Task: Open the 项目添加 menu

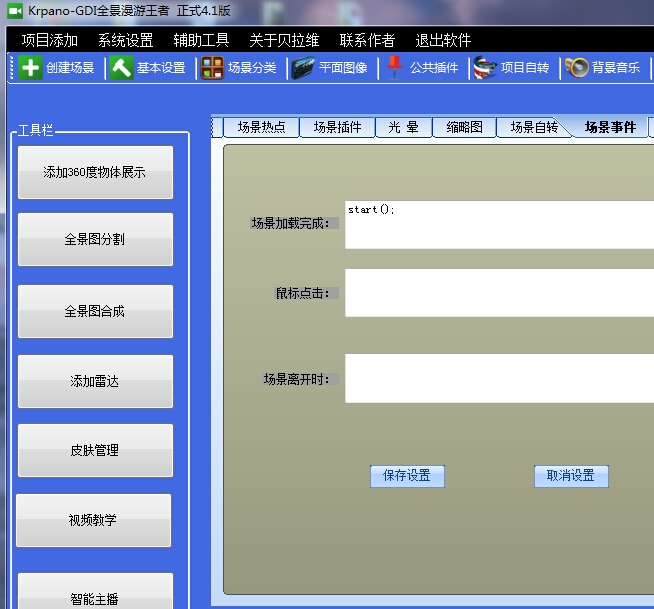Action: (50, 40)
